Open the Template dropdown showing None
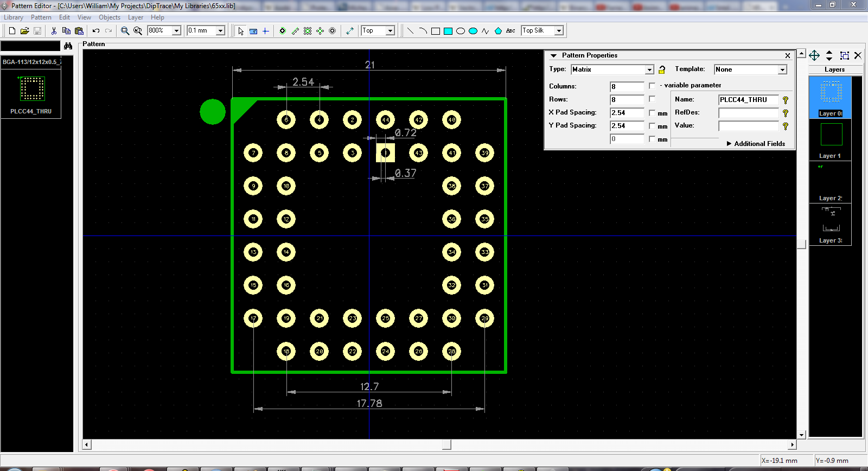The width and height of the screenshot is (868, 471). coord(782,69)
